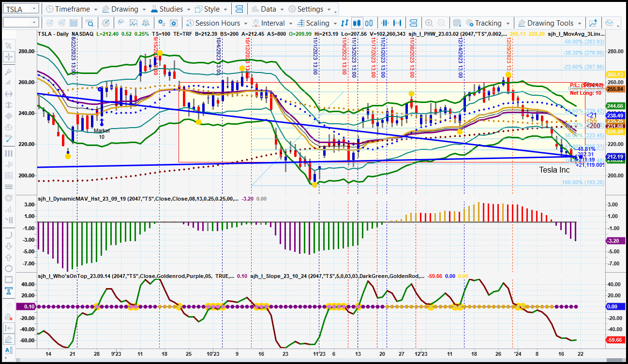Click the stacked panels icon beside Style
Image resolution: width=628 pixels, height=364 pixels.
point(239,9)
